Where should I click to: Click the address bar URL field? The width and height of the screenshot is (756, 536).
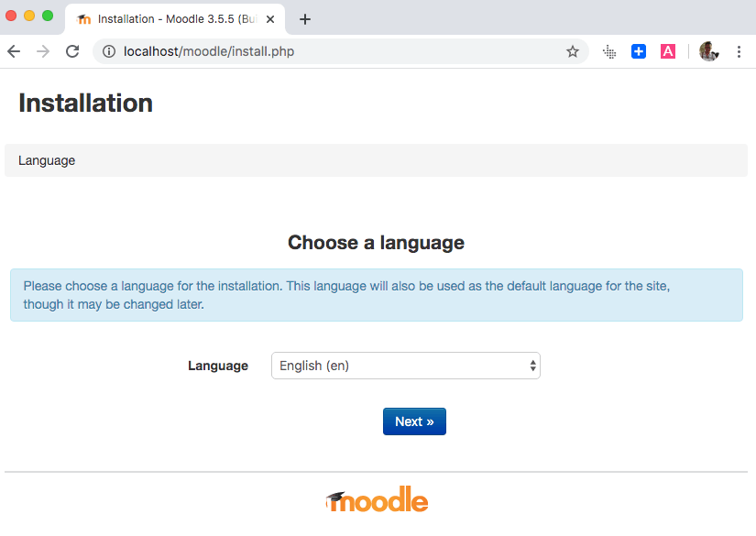point(275,52)
